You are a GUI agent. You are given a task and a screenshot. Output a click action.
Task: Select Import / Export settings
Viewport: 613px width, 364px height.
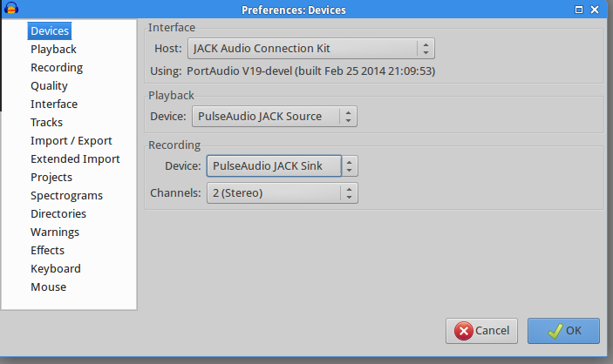pyautogui.click(x=72, y=141)
